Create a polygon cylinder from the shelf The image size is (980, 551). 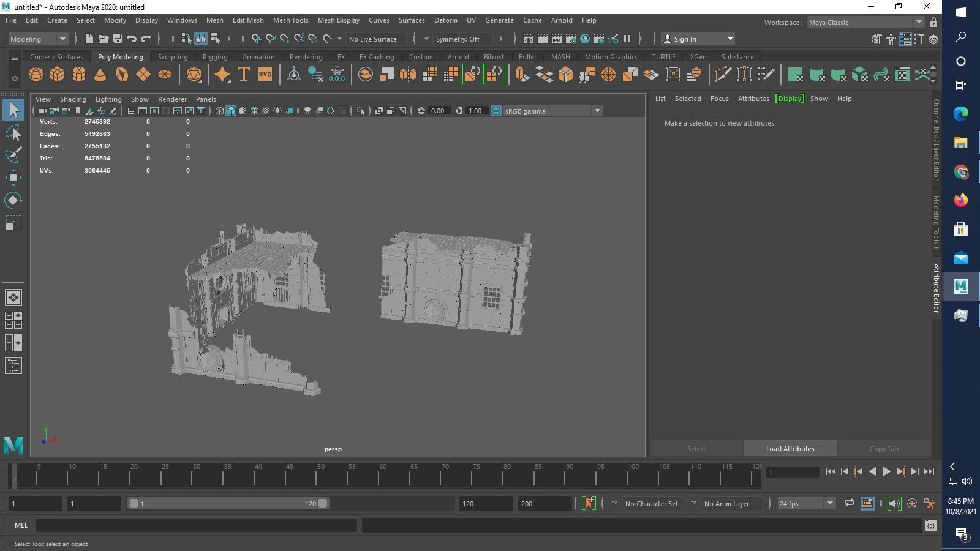79,75
